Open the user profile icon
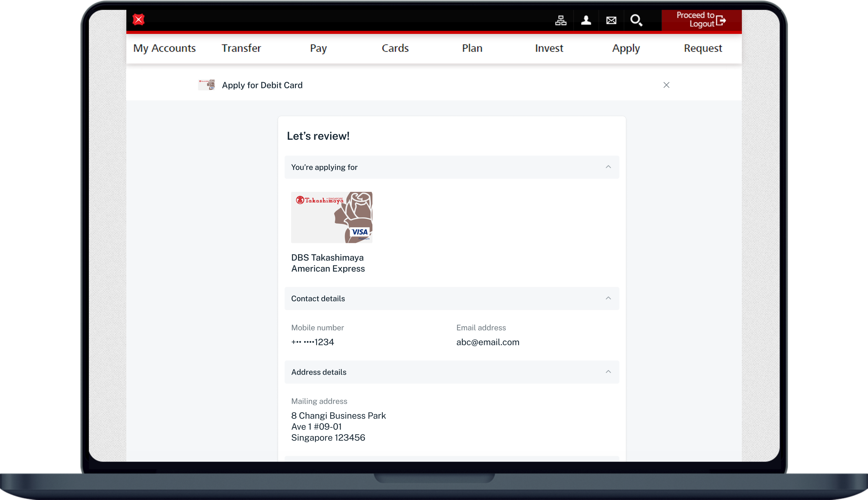The image size is (868, 500). tap(586, 21)
